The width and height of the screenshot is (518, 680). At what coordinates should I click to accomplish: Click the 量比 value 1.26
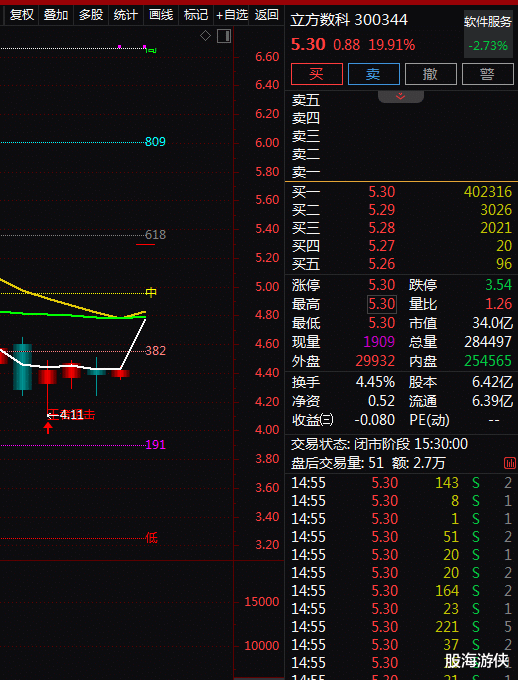click(499, 304)
